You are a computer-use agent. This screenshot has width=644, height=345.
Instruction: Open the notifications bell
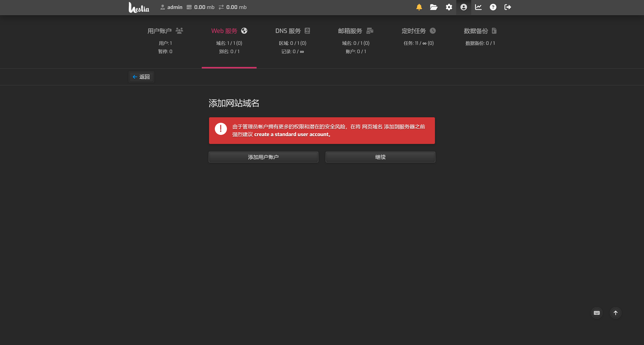[419, 7]
